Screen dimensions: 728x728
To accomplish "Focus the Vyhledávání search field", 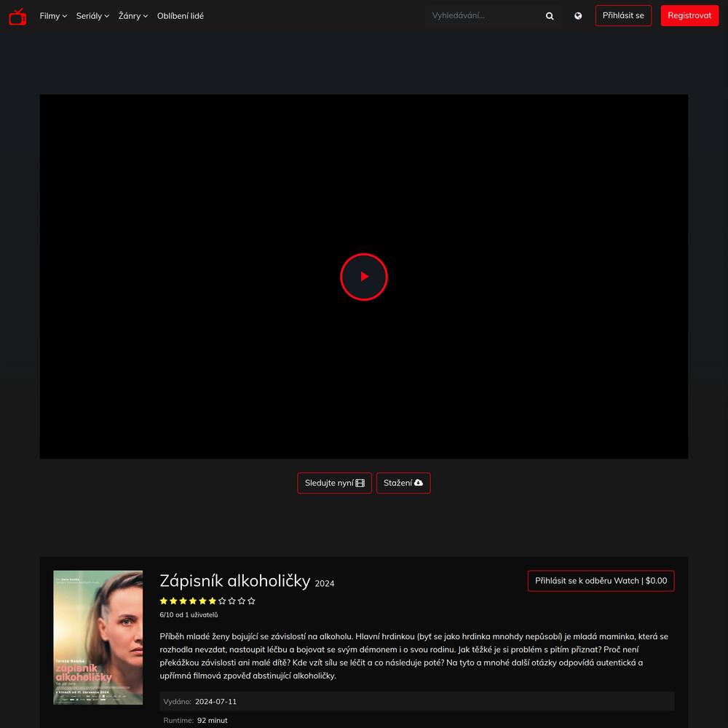I will click(x=483, y=16).
